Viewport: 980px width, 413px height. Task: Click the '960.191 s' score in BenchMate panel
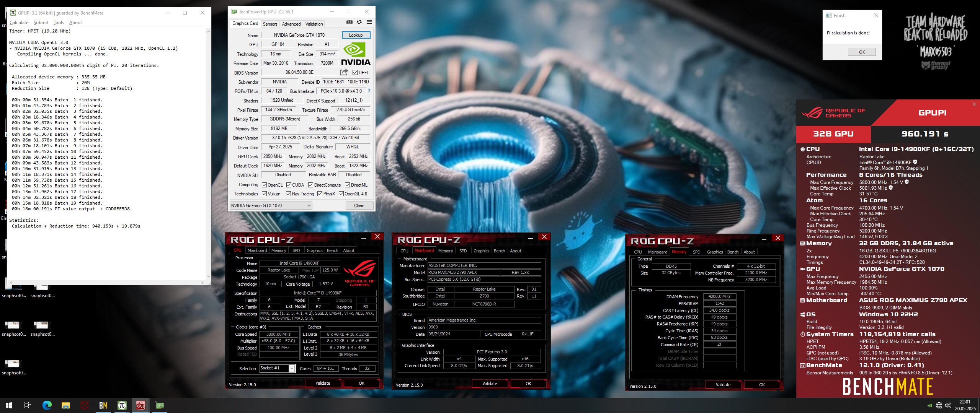[924, 134]
